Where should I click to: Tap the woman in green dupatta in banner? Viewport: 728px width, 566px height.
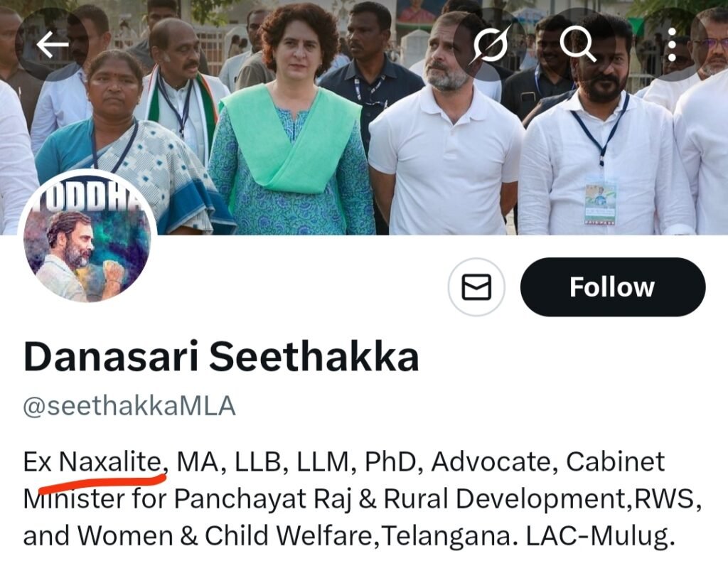click(x=291, y=125)
